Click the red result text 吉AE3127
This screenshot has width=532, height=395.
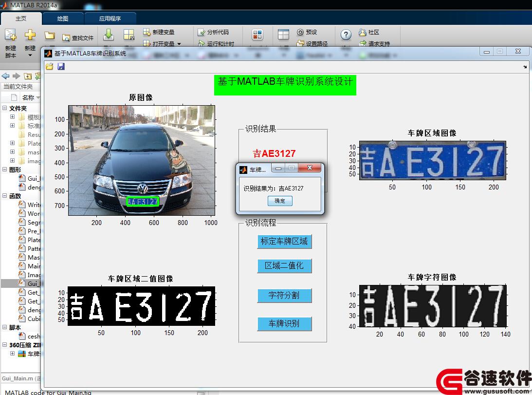coord(274,153)
